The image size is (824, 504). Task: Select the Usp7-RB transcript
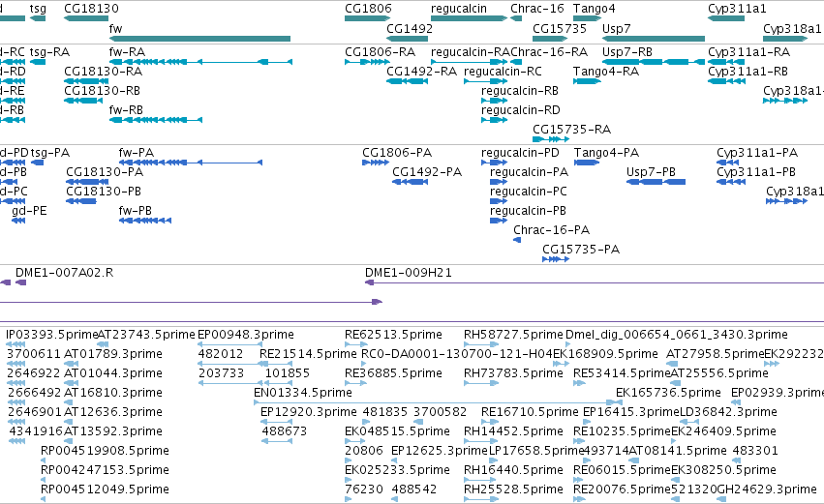pos(654,62)
